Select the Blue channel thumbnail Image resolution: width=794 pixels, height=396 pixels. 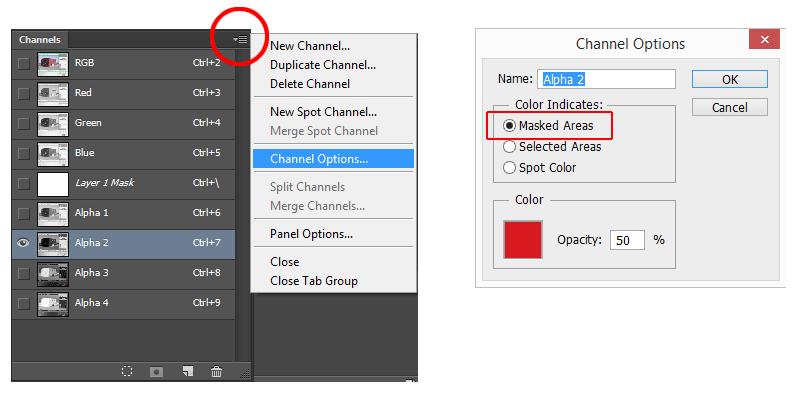[53, 153]
